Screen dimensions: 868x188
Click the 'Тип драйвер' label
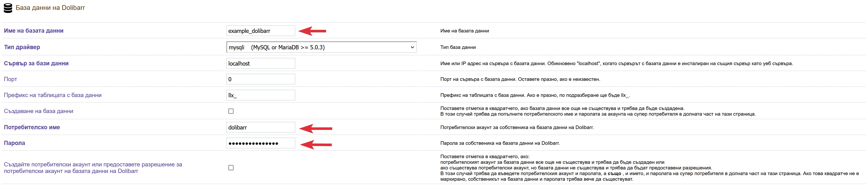(22, 47)
